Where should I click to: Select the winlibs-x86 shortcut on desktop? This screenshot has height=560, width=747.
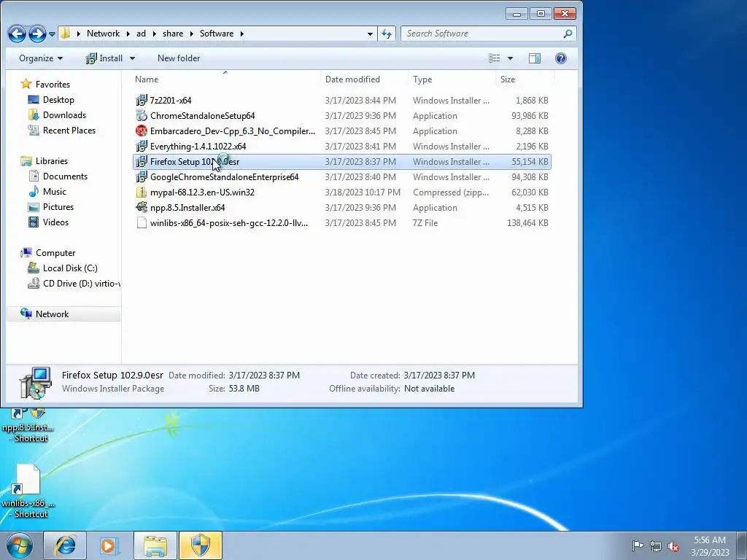(28, 491)
